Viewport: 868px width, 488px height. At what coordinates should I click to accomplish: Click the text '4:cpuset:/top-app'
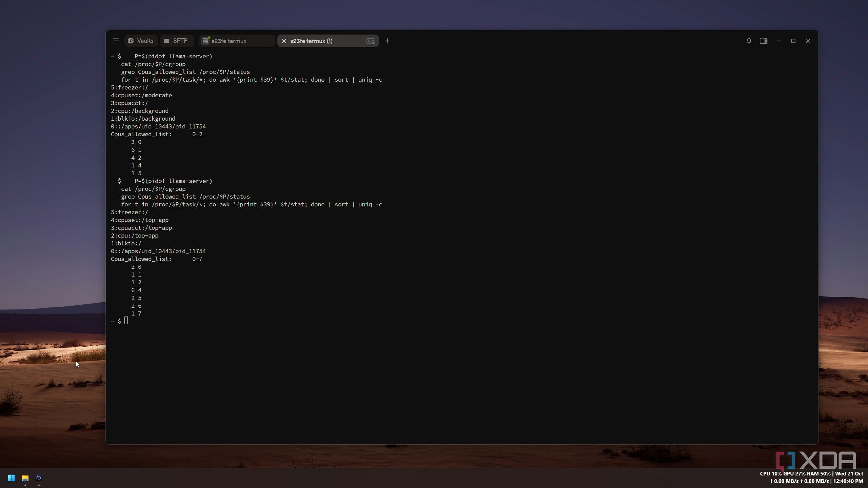(x=140, y=220)
